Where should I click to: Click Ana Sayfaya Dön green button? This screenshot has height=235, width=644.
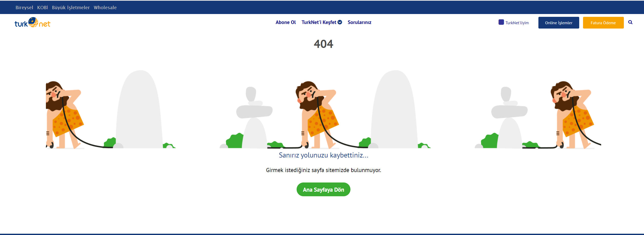pyautogui.click(x=323, y=189)
